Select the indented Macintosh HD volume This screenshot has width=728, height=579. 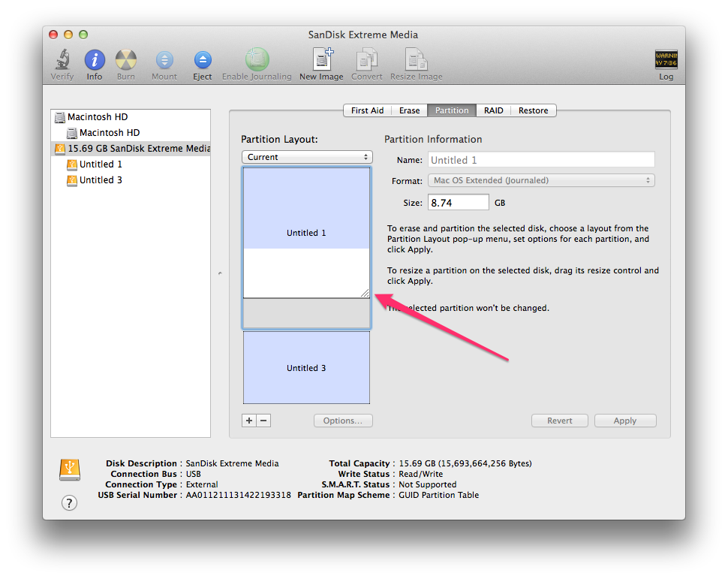(x=131, y=133)
